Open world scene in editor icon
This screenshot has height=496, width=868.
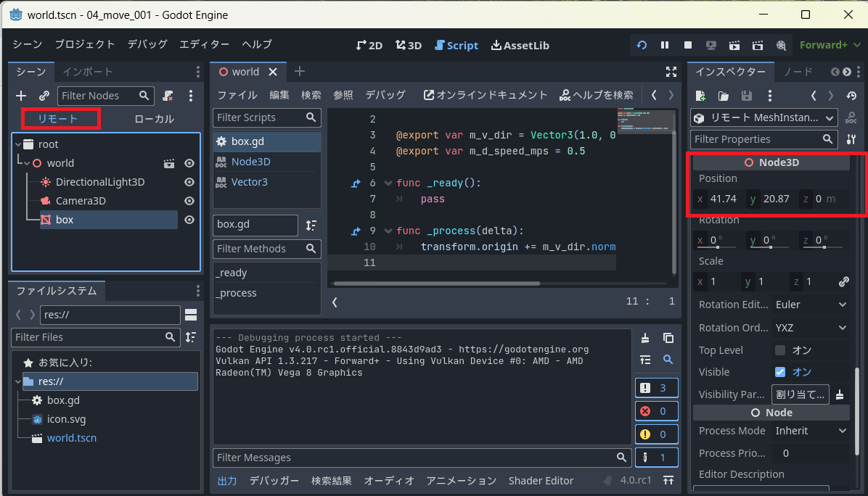[x=169, y=163]
